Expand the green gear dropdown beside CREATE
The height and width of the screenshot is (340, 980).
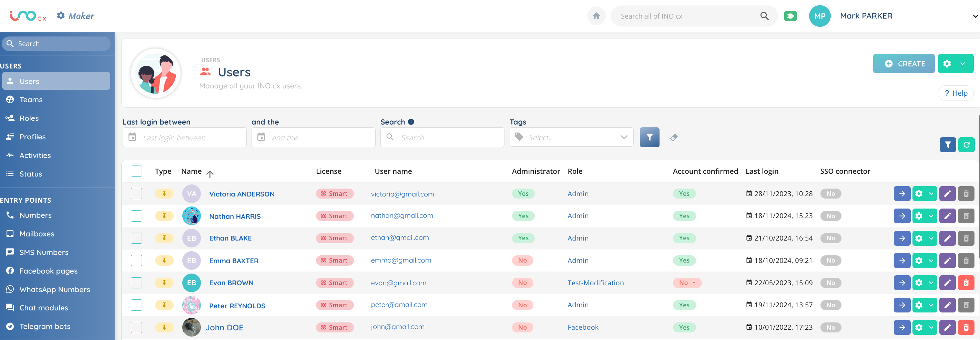962,64
